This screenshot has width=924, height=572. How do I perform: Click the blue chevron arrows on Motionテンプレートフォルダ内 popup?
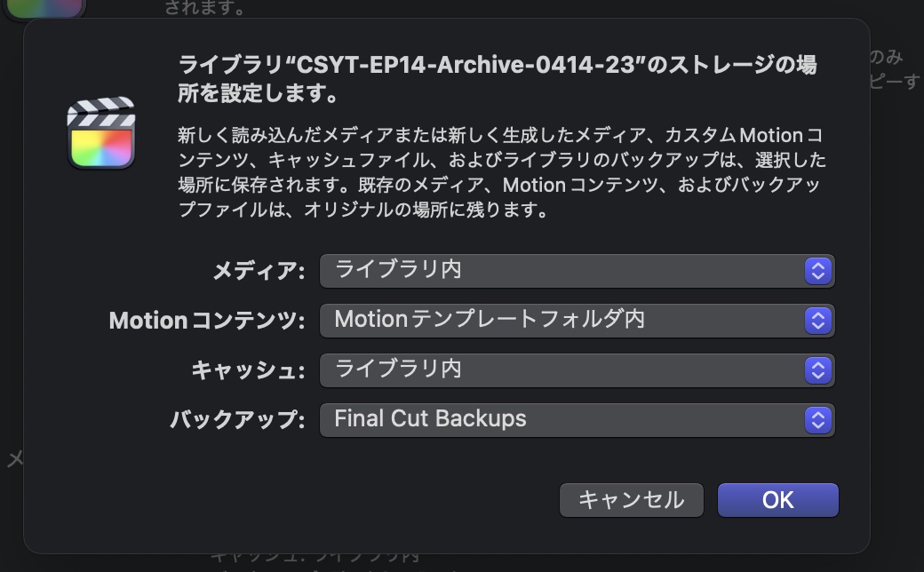point(817,321)
